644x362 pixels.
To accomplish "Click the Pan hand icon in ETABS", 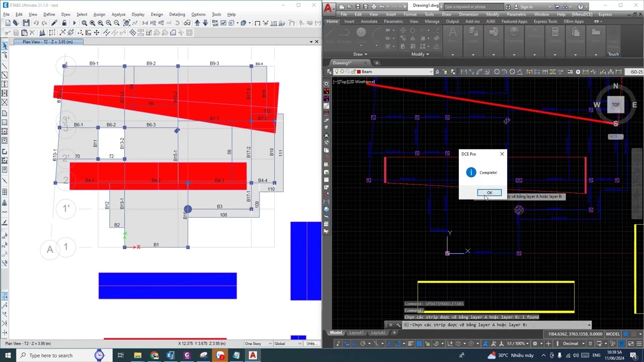I will click(x=127, y=23).
